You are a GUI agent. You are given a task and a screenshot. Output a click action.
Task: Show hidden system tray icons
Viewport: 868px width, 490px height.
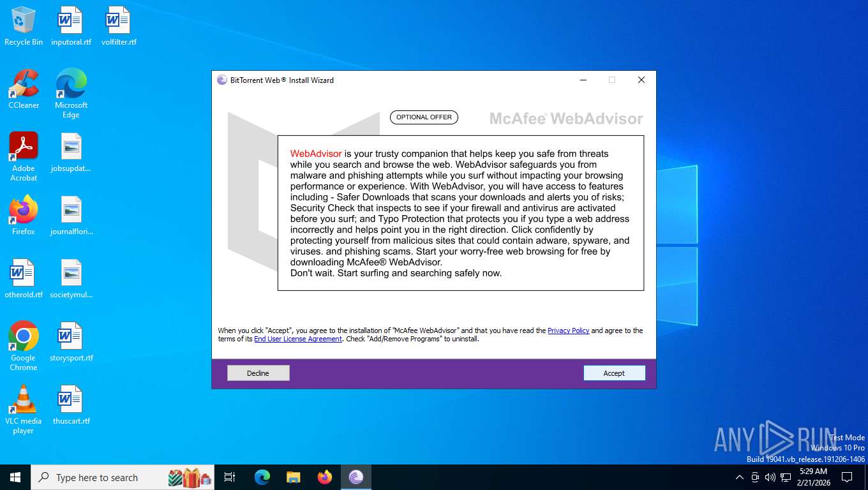(740, 477)
